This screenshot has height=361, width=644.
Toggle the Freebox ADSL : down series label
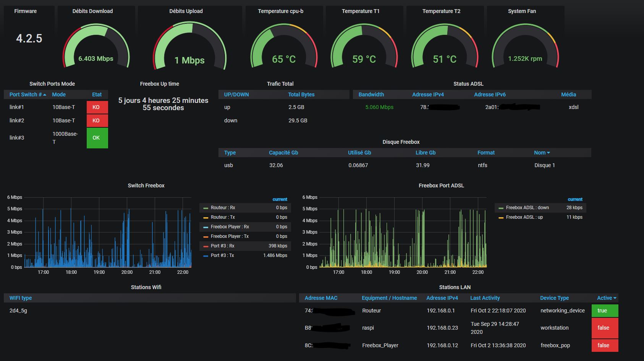(527, 208)
